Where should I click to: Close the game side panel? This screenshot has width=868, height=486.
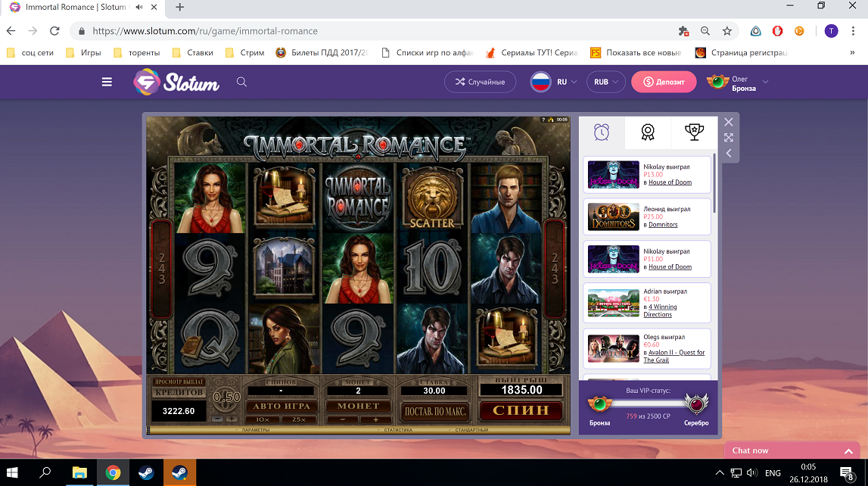pos(729,122)
